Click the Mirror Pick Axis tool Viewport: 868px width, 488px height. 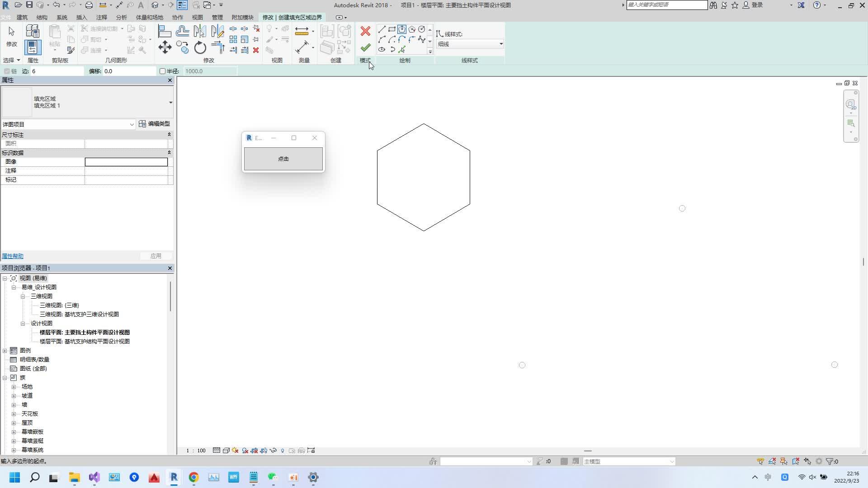tap(200, 31)
